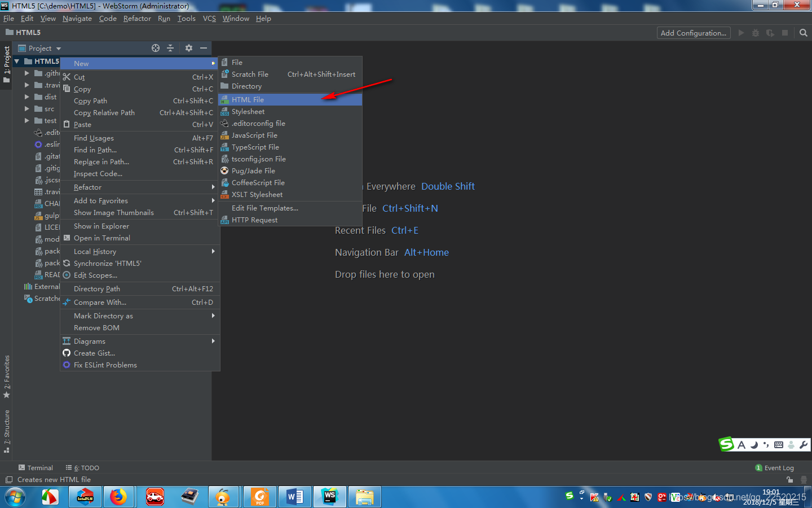The height and width of the screenshot is (508, 812).
Task: Open the Windows Start button
Action: tap(15, 497)
